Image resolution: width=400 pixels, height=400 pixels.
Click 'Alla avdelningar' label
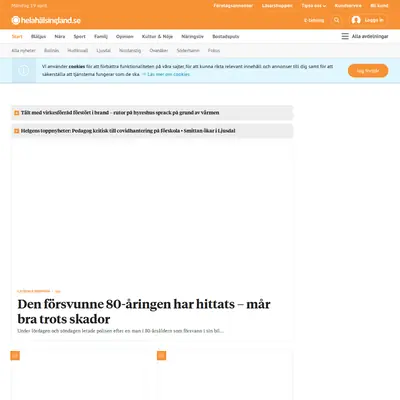370,36
